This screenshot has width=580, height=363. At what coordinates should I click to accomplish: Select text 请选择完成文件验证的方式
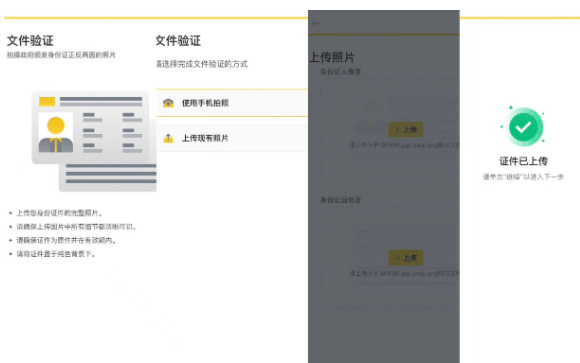(x=202, y=64)
